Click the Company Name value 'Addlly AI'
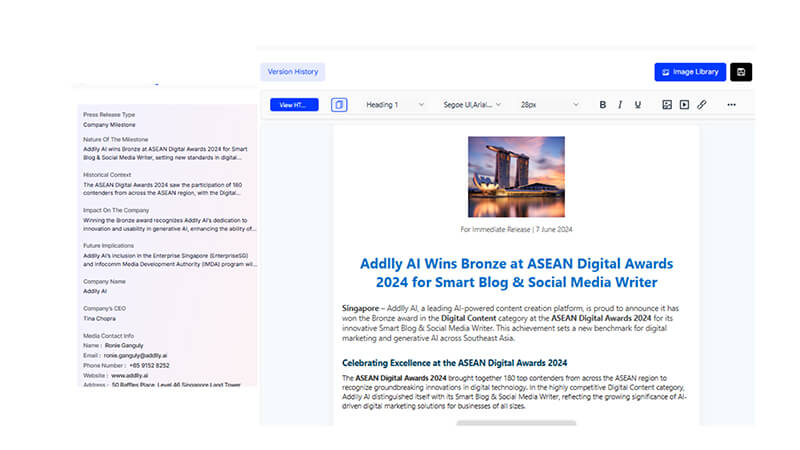 click(x=95, y=291)
